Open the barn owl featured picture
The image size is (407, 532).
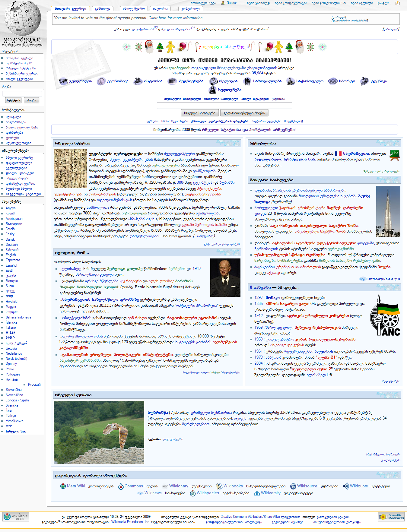coord(99,432)
